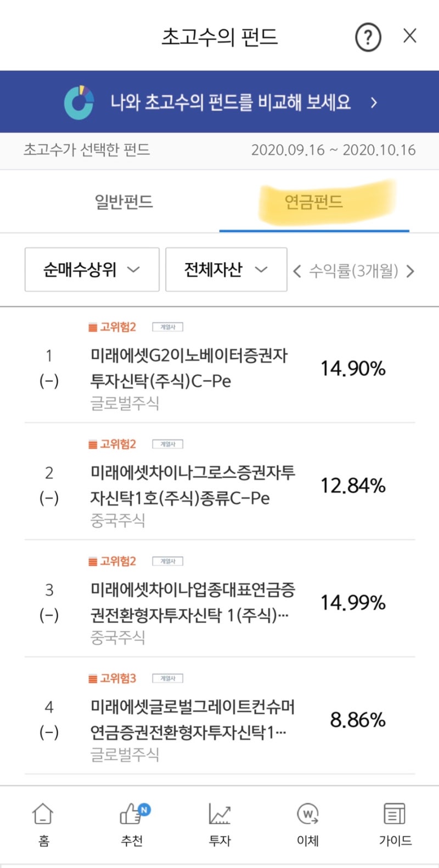Show previous return period with left chevron
The height and width of the screenshot is (868, 439).
coord(297,271)
